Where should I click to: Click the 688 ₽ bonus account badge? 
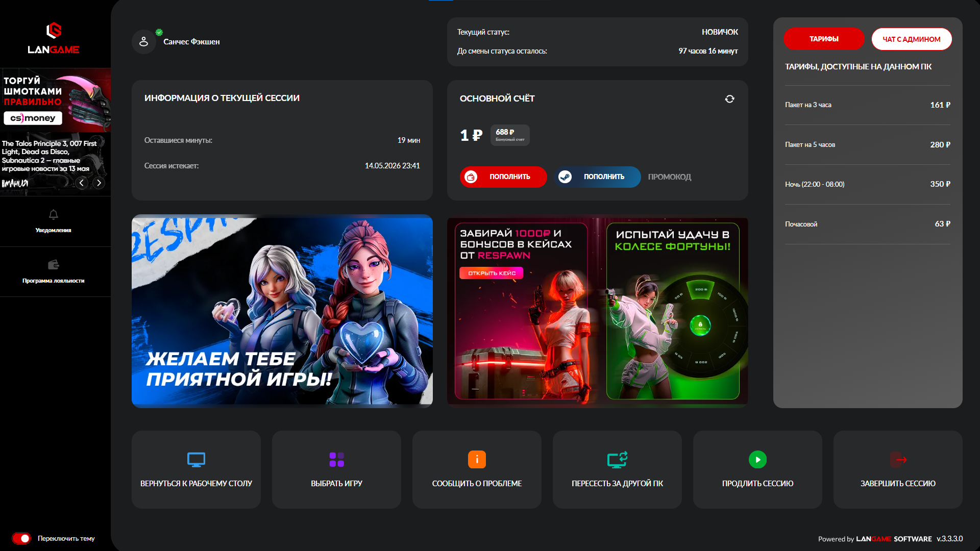pos(510,135)
